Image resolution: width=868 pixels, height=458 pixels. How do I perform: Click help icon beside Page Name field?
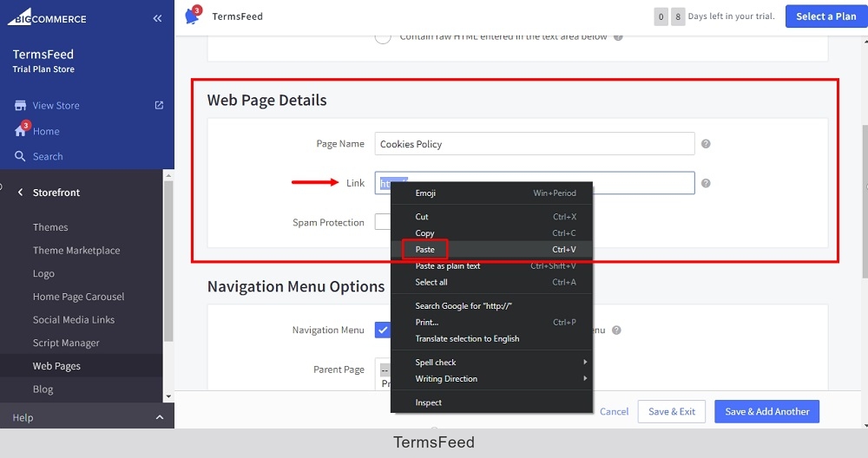pos(706,144)
